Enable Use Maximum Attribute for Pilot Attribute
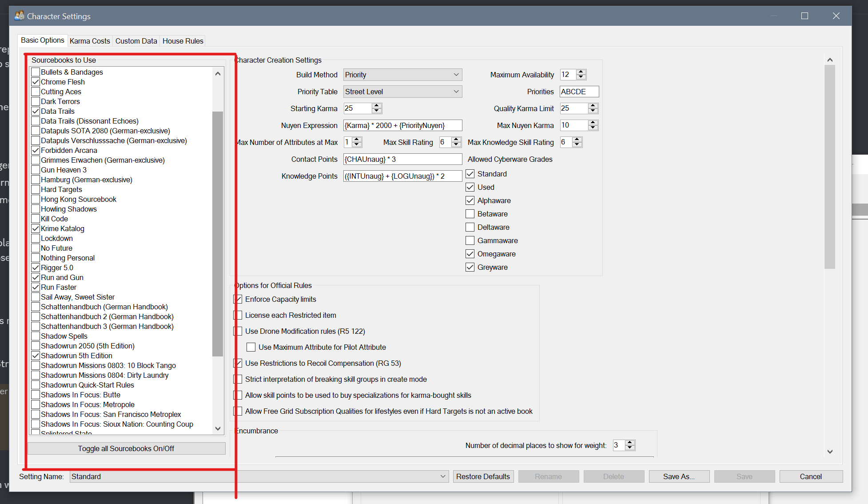868x504 pixels. coord(251,347)
